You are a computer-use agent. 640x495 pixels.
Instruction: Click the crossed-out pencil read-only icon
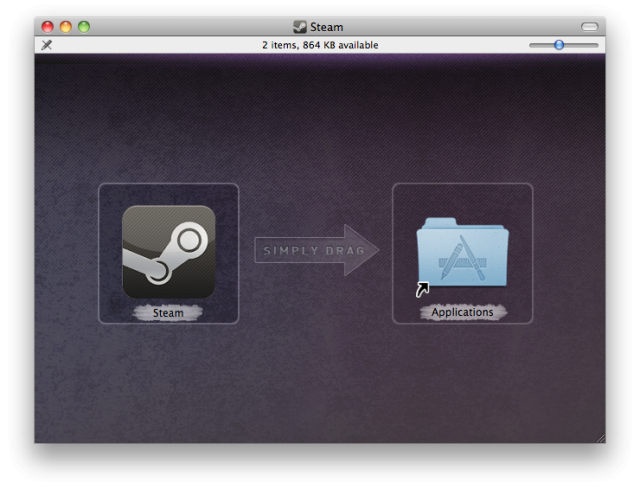47,45
